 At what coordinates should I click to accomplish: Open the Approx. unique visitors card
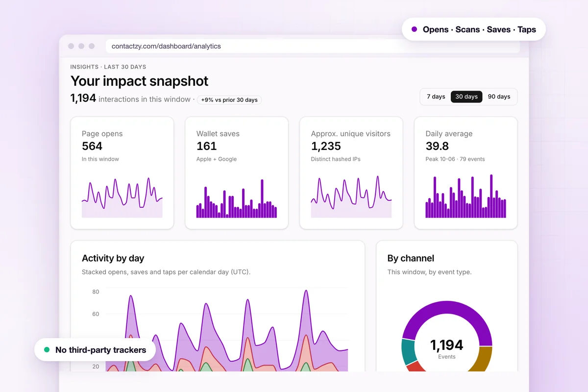pos(351,173)
